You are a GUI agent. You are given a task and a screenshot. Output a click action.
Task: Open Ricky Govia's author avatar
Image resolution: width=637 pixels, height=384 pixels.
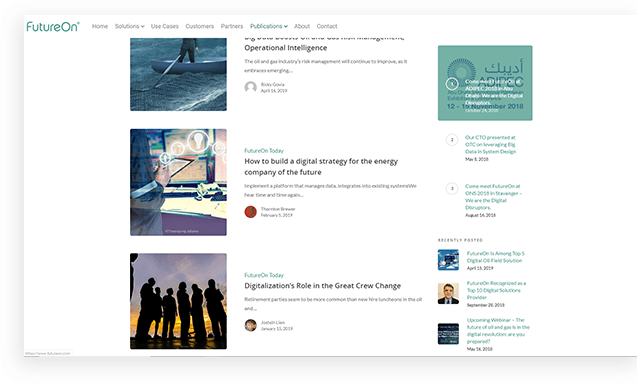pos(250,87)
